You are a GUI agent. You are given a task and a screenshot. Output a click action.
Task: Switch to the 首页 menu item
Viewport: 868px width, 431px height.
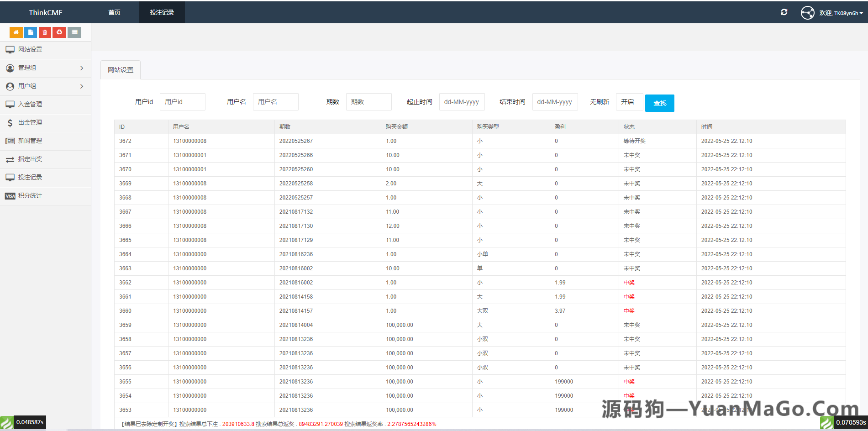(x=114, y=12)
